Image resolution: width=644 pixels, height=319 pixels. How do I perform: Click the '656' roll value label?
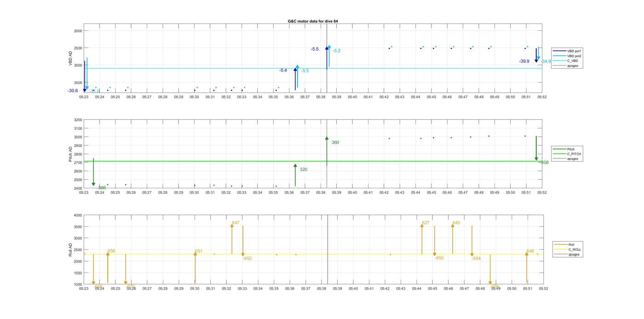[111, 251]
